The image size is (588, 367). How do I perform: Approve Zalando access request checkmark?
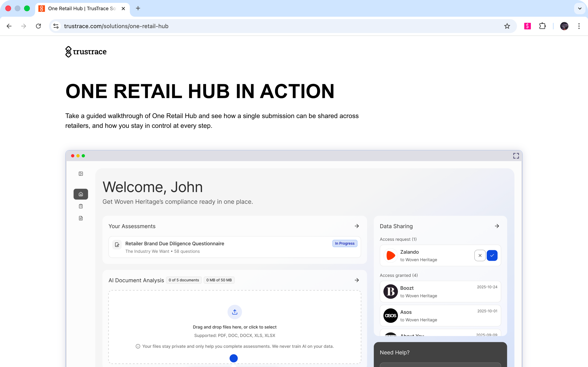(492, 255)
